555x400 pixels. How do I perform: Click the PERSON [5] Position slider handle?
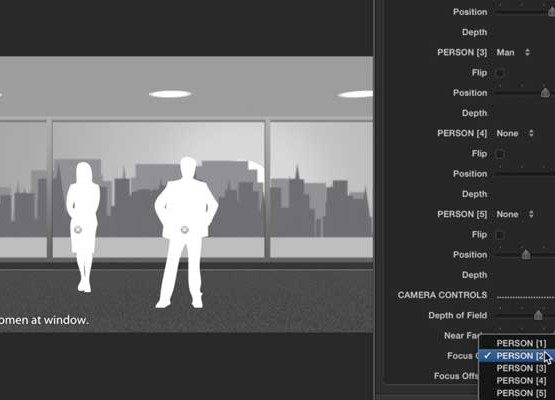coord(526,254)
